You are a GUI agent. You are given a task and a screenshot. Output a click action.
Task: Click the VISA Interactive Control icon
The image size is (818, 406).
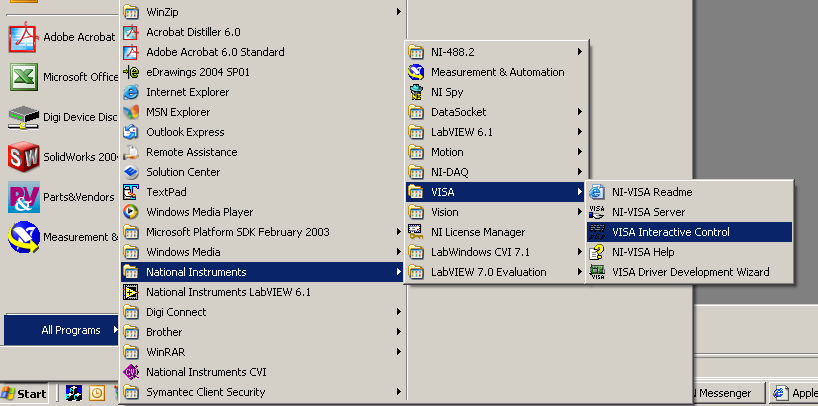(x=596, y=232)
